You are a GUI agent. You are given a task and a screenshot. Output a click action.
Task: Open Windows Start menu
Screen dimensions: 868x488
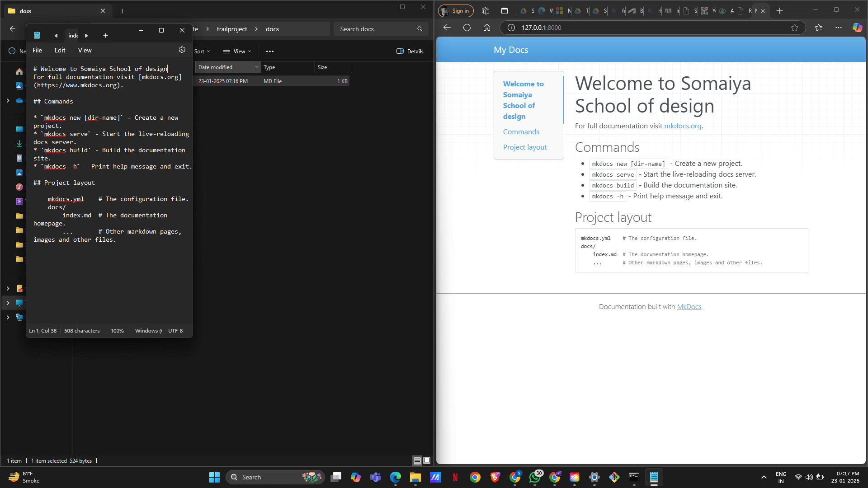(x=214, y=477)
